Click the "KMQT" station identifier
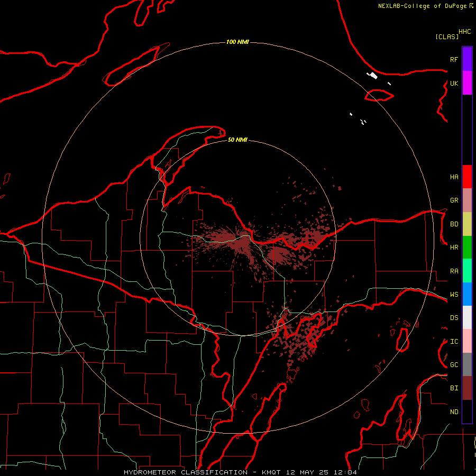This screenshot has height=476, width=476. (271, 472)
